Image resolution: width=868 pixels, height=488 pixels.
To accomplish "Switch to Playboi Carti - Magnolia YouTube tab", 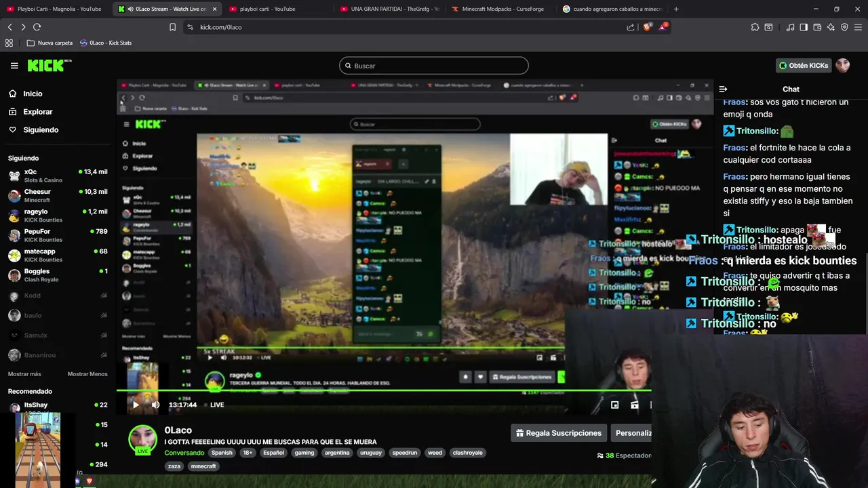I will [x=54, y=9].
